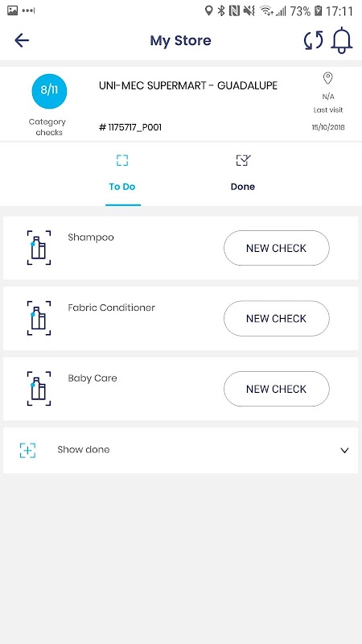Tap the Show done plus-frame icon
The width and height of the screenshot is (362, 644).
(27, 450)
